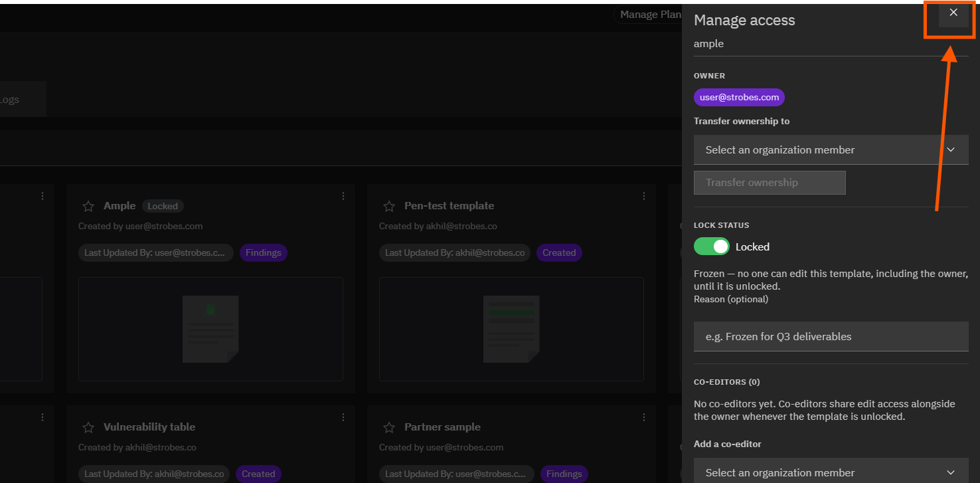Click 'Created by akhil@strobes.co' under Pen-test template
The image size is (980, 483).
pyautogui.click(x=438, y=226)
